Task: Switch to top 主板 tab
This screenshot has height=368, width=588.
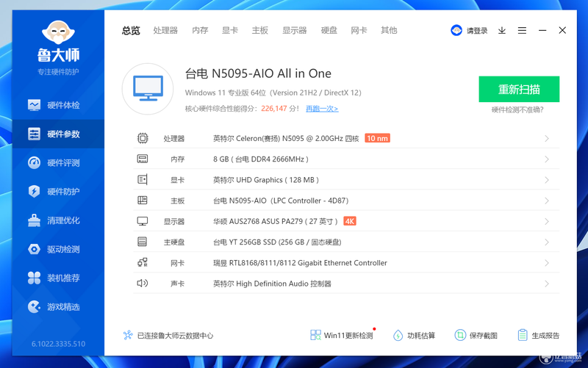Action: (260, 30)
